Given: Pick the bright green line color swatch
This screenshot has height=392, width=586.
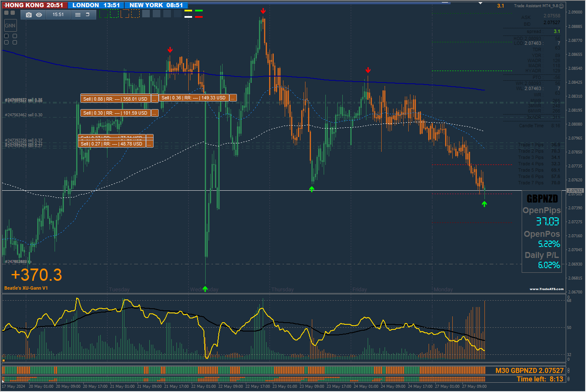Looking at the screenshot, I should pyautogui.click(x=199, y=11).
